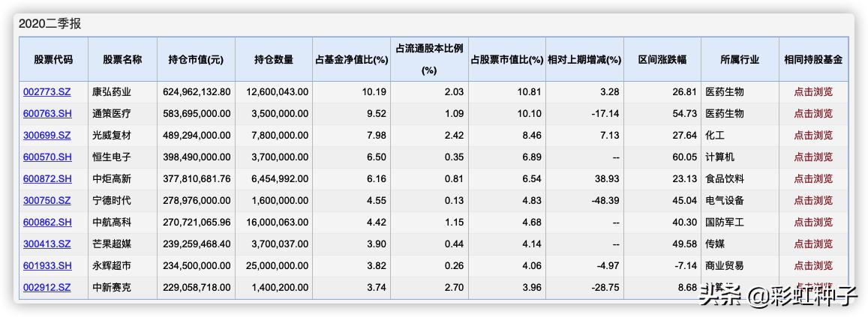Open stock code link 601933.SH
Screen dimensions: 868x317
click(47, 265)
